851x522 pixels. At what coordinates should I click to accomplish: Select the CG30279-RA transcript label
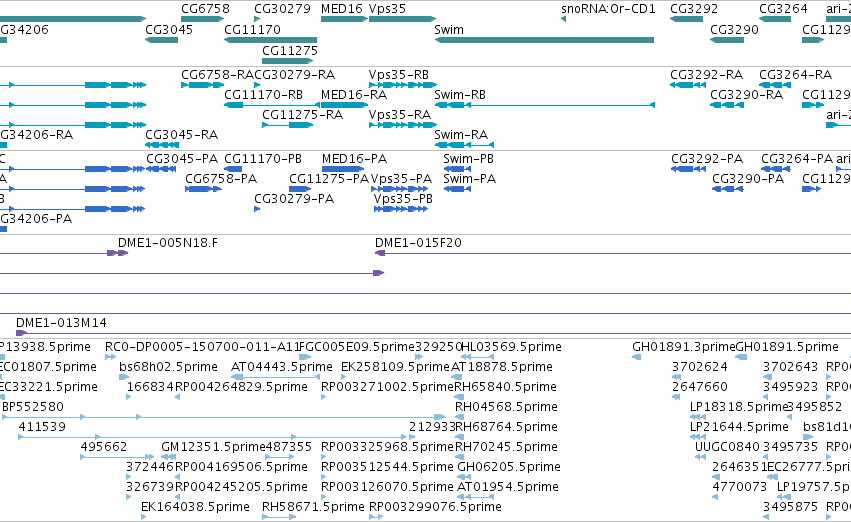tap(295, 74)
